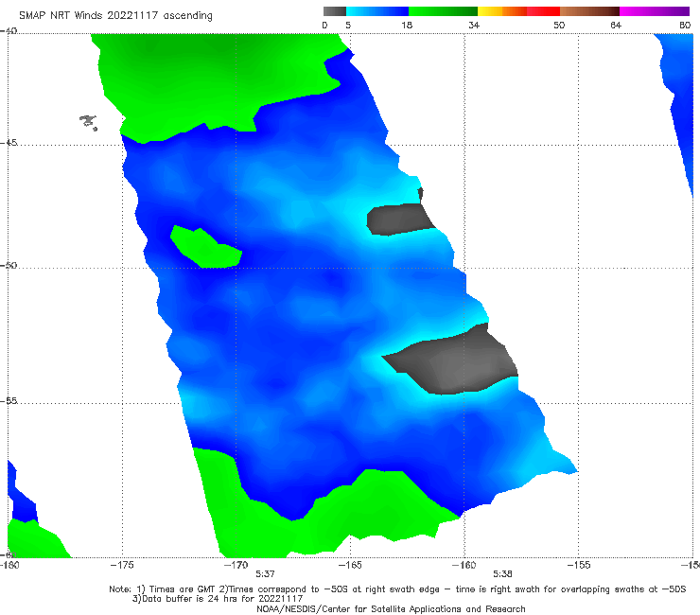The height and width of the screenshot is (615, 700).
Task: Click the latitude label '-50'
Action: click(9, 266)
